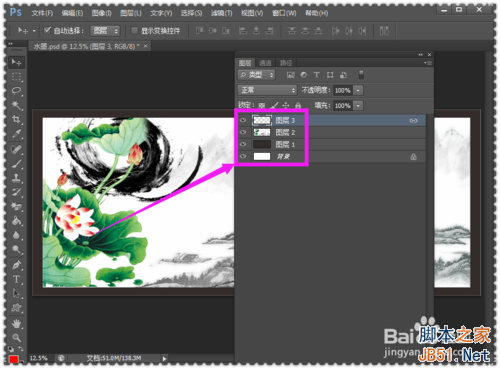Filter layers by smart object icon

343,75
